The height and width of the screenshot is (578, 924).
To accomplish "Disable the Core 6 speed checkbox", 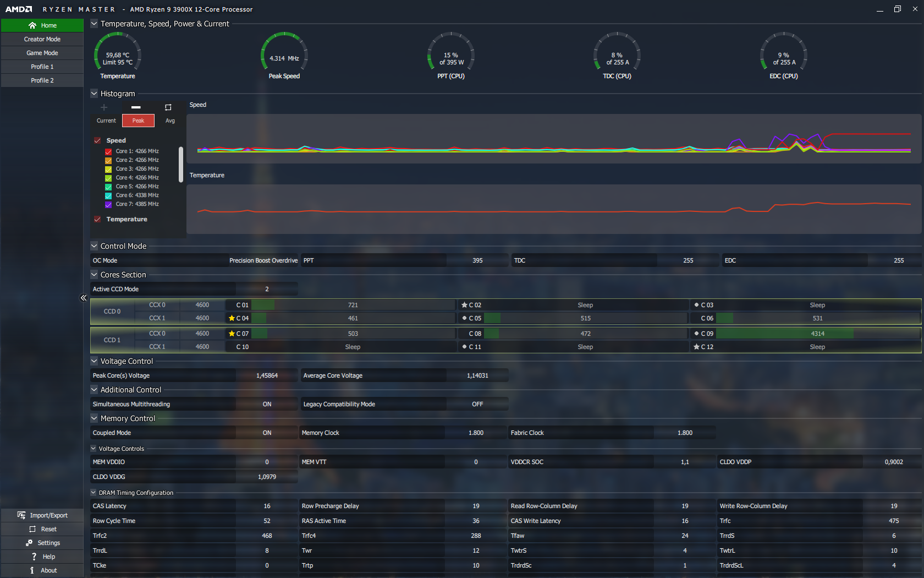I will (x=108, y=195).
